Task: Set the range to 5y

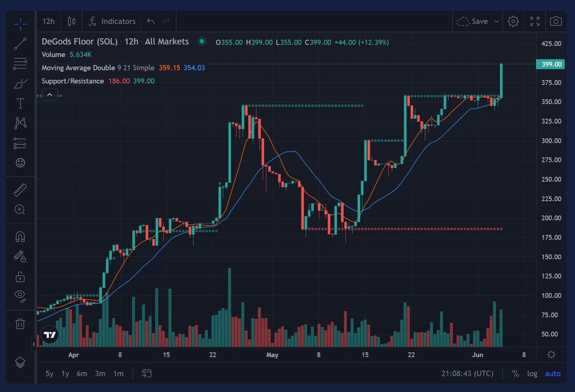Action: pos(49,373)
